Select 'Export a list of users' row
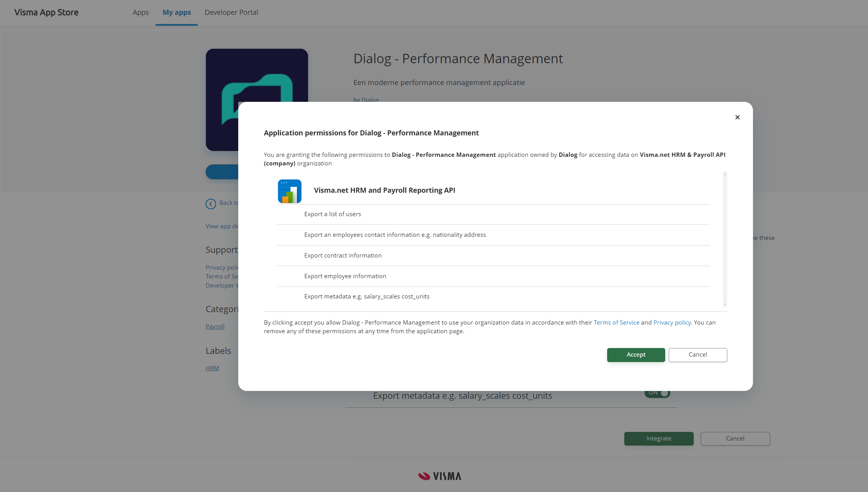The width and height of the screenshot is (868, 492). point(493,214)
